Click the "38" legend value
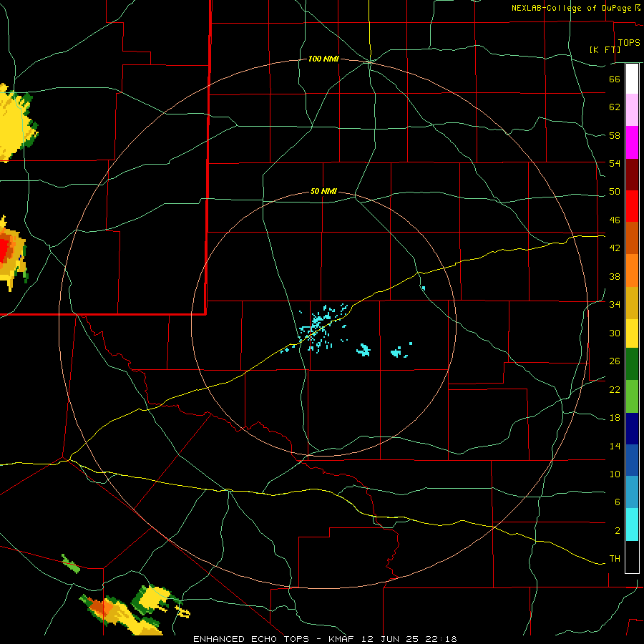 615,276
